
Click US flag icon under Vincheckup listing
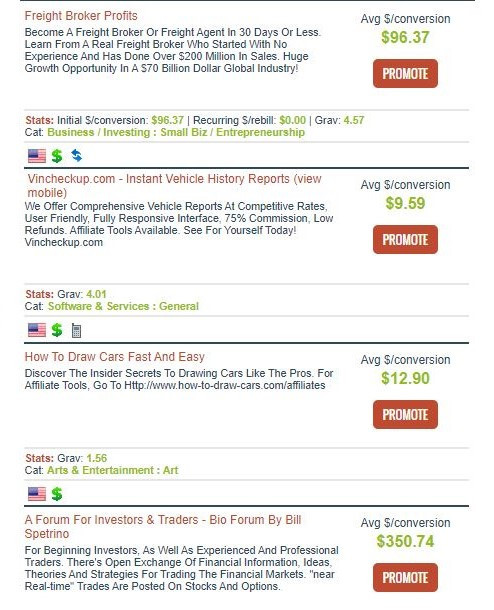point(37,330)
